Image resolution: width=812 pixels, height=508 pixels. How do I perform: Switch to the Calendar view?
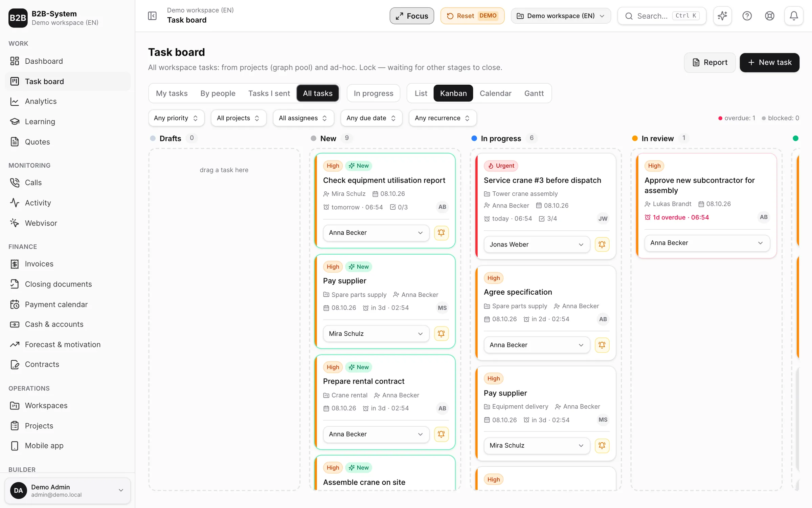tap(495, 93)
